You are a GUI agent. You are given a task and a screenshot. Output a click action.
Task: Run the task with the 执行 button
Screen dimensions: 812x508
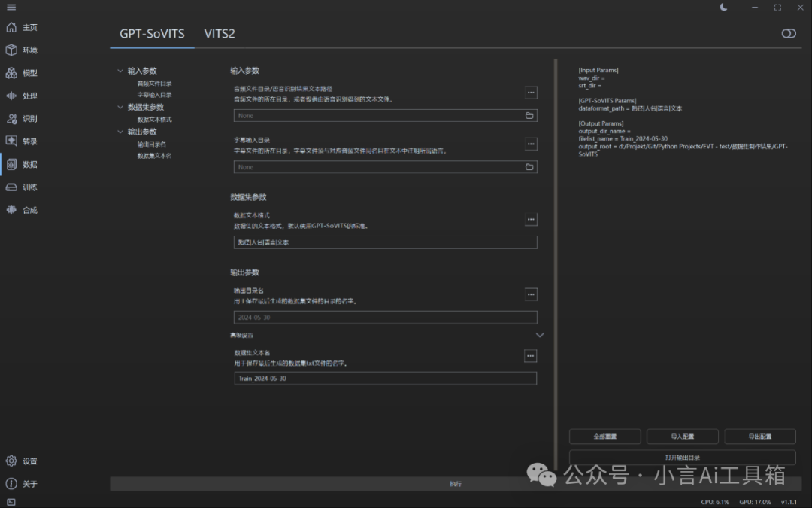coord(456,484)
